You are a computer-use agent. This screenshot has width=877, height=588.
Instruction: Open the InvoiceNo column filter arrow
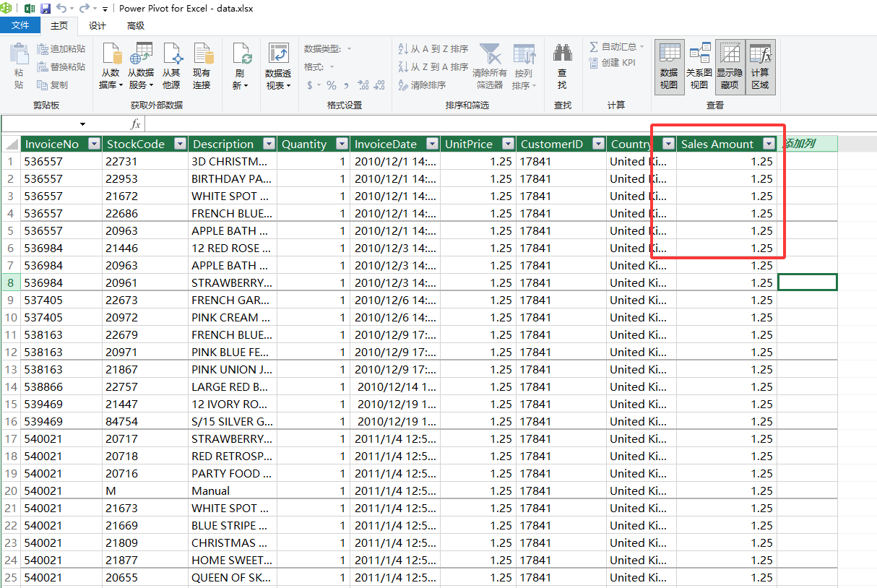click(x=93, y=144)
